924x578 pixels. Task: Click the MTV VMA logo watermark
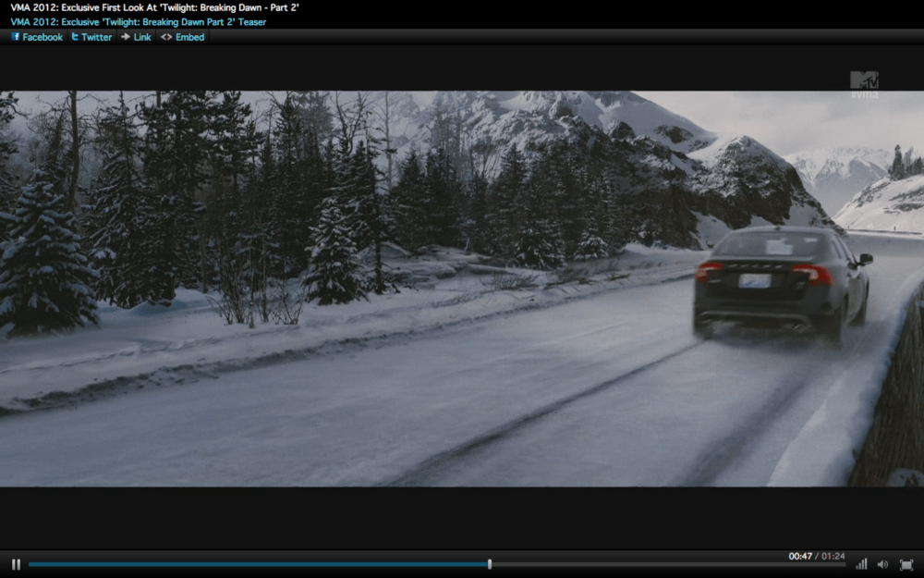click(x=864, y=83)
